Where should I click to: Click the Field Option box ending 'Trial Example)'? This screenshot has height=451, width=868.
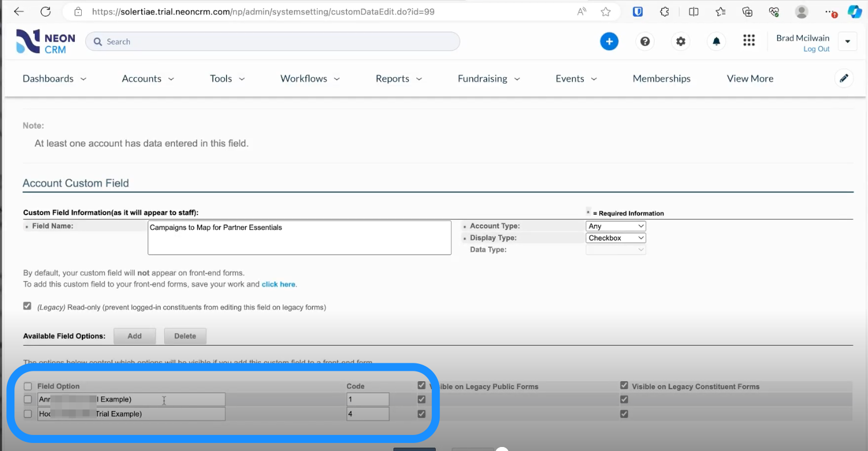pyautogui.click(x=132, y=414)
